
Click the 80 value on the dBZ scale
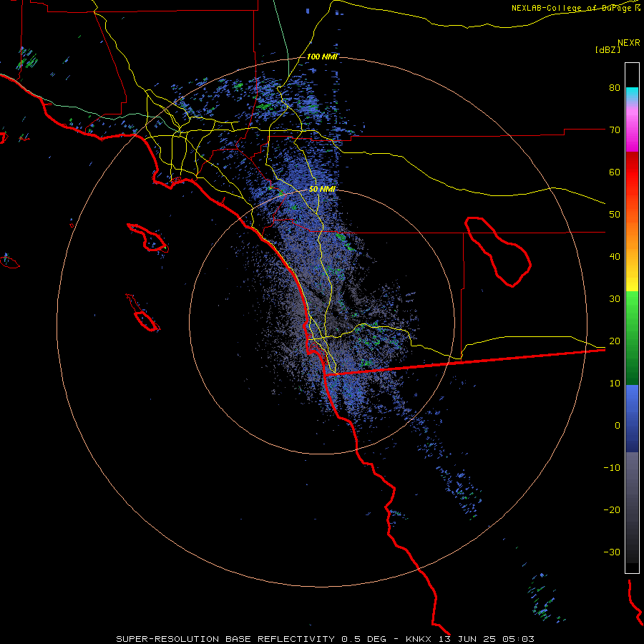(x=615, y=88)
